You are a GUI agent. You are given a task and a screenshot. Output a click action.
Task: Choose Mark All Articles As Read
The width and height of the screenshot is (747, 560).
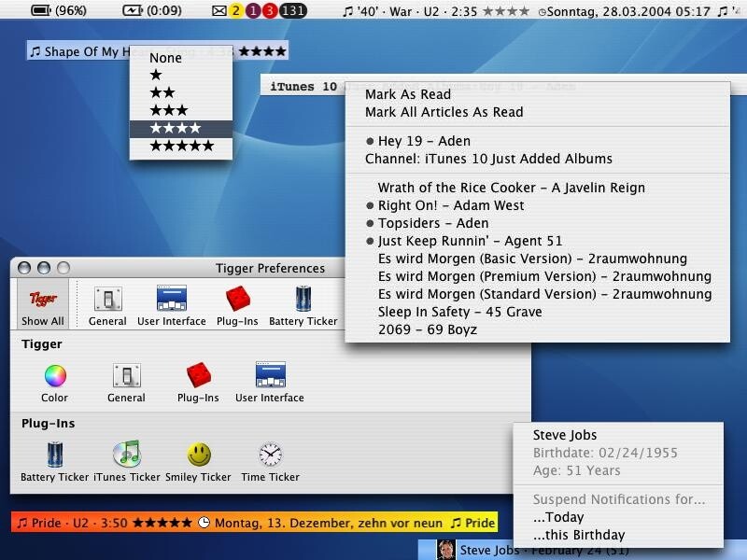click(x=444, y=112)
